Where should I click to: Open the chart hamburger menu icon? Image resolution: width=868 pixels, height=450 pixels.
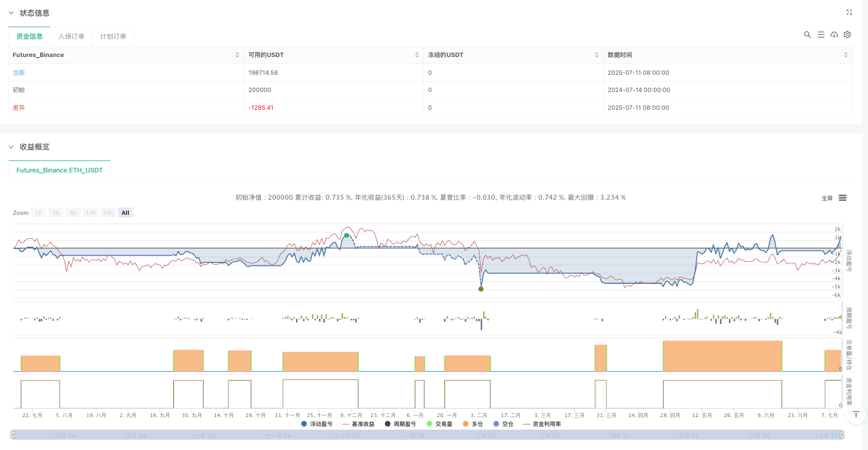click(x=842, y=198)
